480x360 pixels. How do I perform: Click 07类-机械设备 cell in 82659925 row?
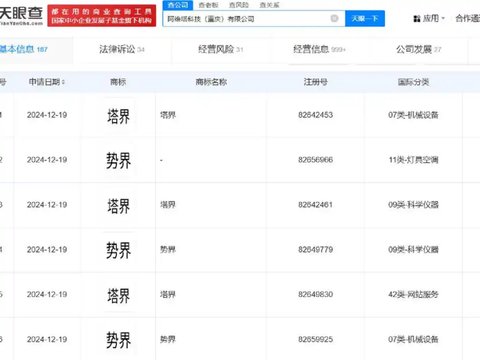[x=413, y=339]
